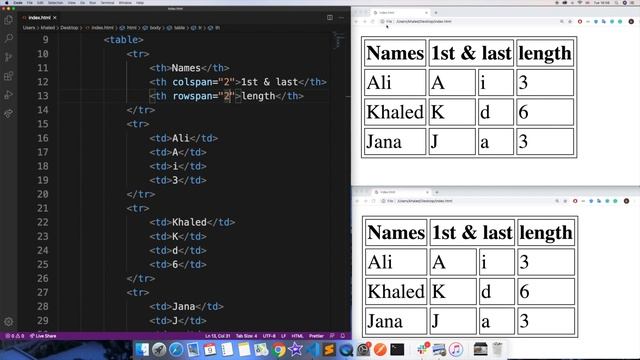This screenshot has width=640, height=360.
Task: Click the rowspan attribute on line 13
Action: pyautogui.click(x=191, y=96)
